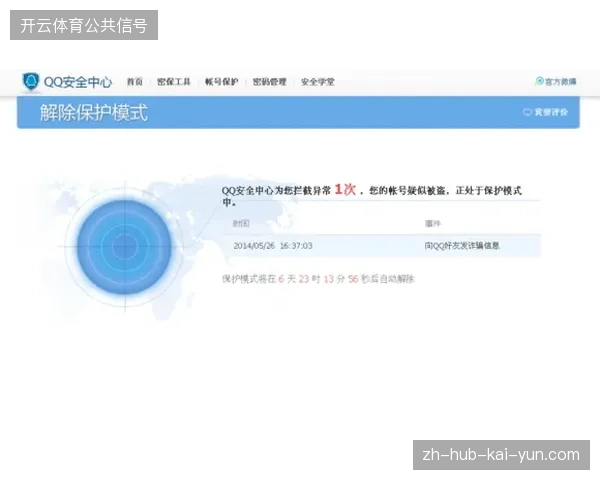Click the 官方微博 weibo icon

(540, 81)
